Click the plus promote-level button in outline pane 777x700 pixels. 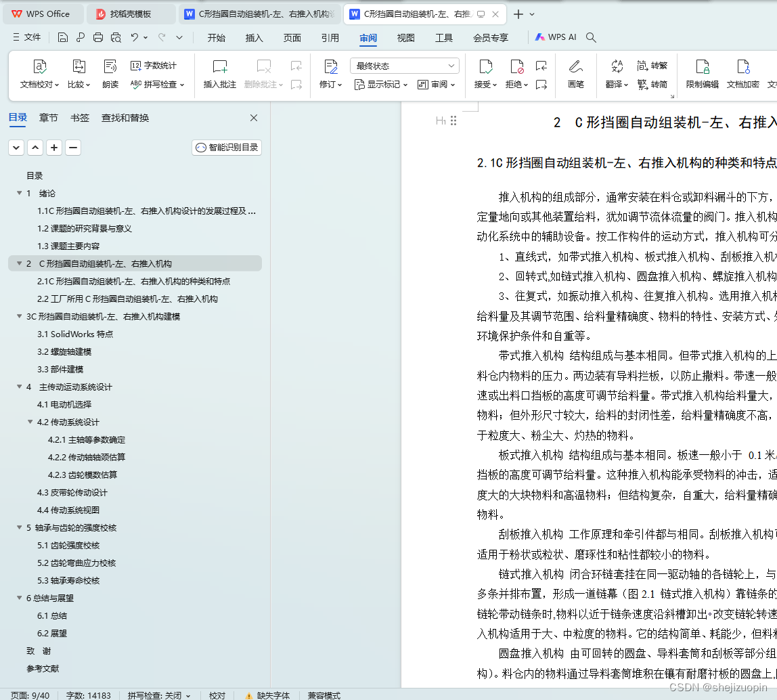[x=54, y=147]
